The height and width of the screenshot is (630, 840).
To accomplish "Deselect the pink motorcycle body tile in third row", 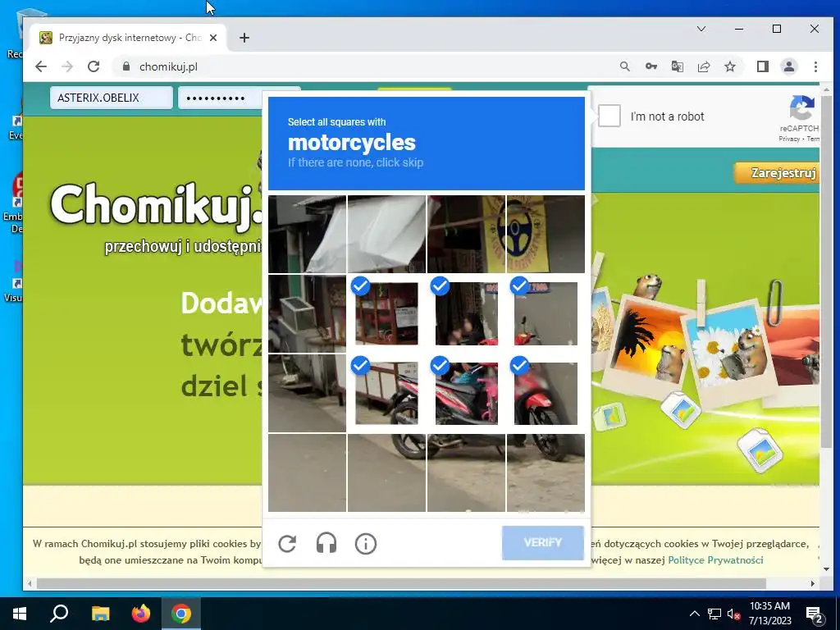I will (466, 393).
